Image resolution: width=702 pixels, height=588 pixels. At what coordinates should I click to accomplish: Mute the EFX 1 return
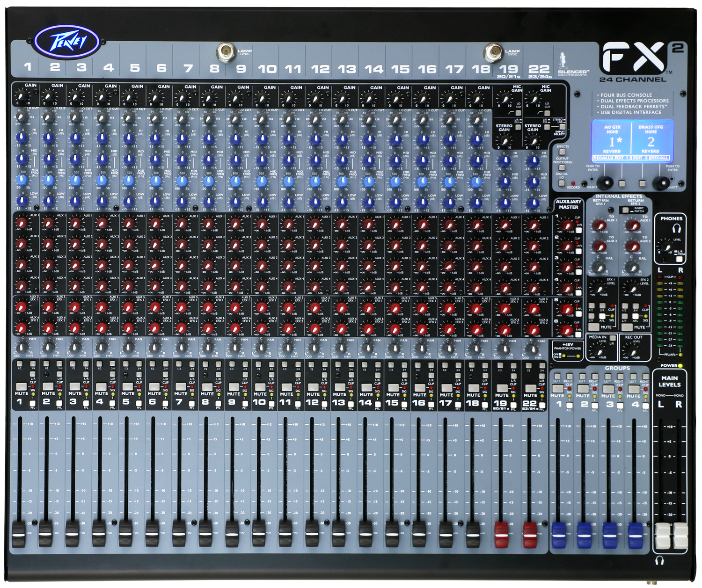click(594, 327)
